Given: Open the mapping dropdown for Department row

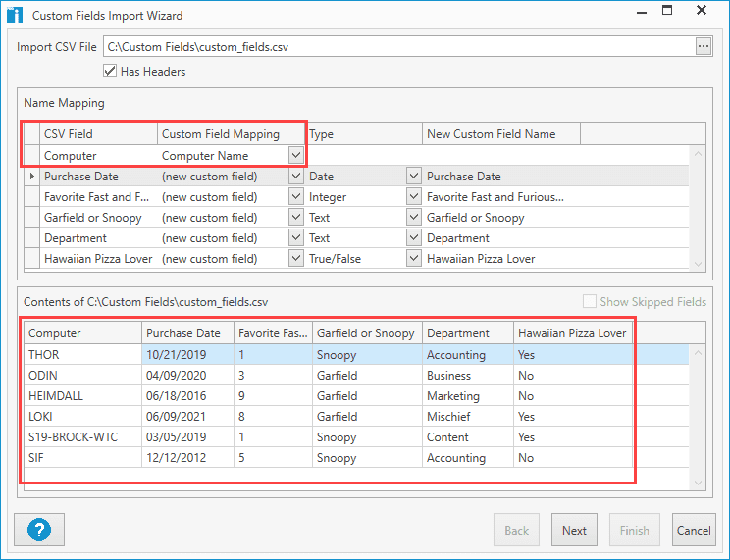Looking at the screenshot, I should [296, 237].
